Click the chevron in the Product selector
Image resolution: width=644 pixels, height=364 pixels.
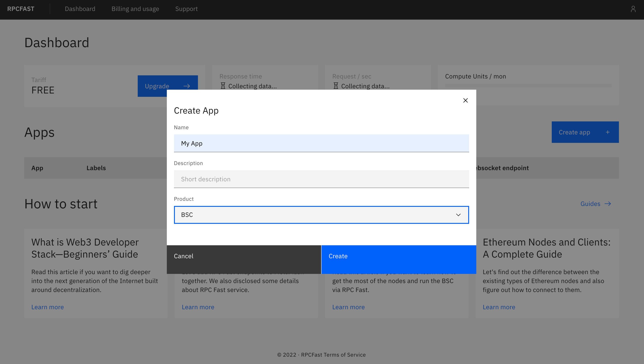point(458,215)
